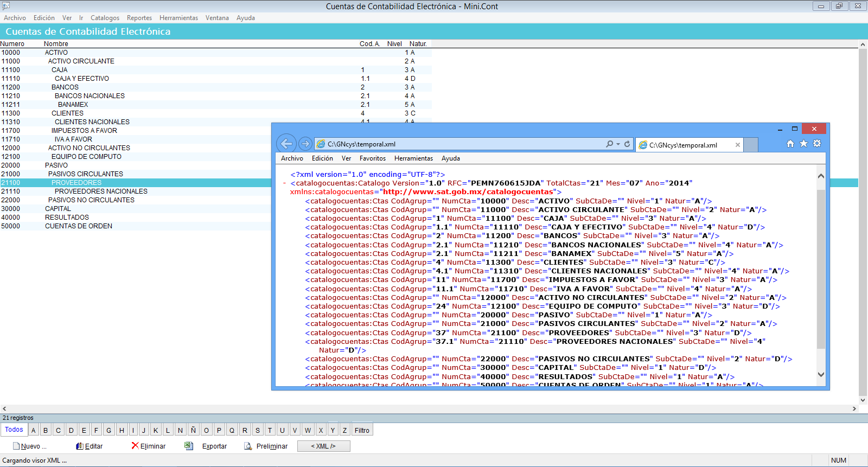This screenshot has height=467, width=868.
Task: Click main window vertical scrollbar up arrow
Action: click(863, 44)
